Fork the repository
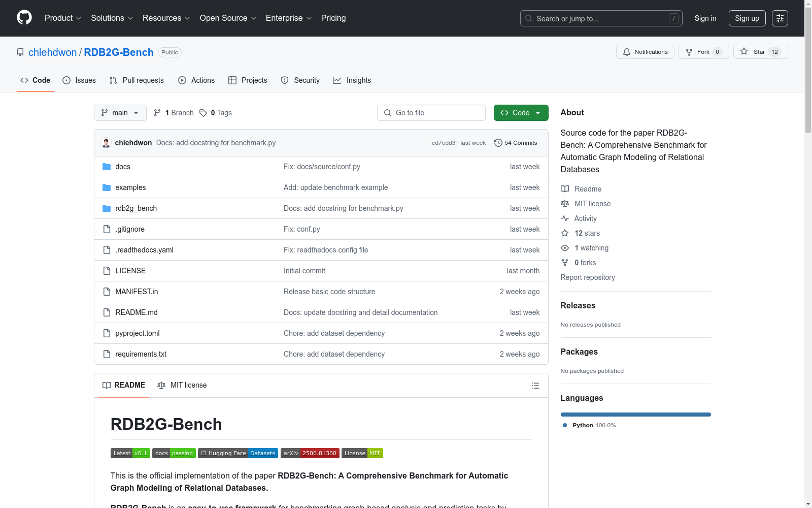The image size is (812, 508). (703, 52)
